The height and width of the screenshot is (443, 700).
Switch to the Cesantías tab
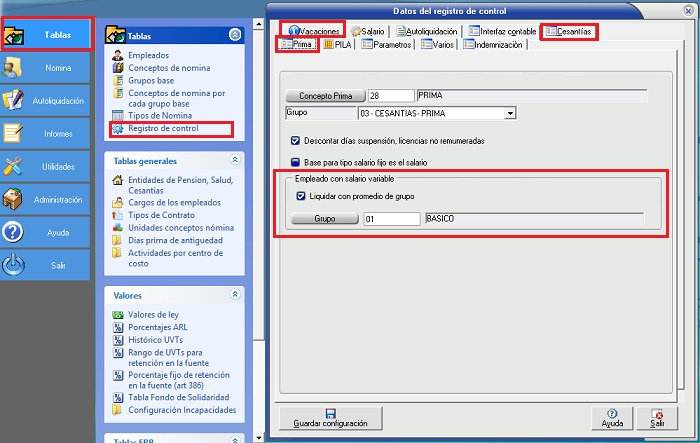click(568, 32)
